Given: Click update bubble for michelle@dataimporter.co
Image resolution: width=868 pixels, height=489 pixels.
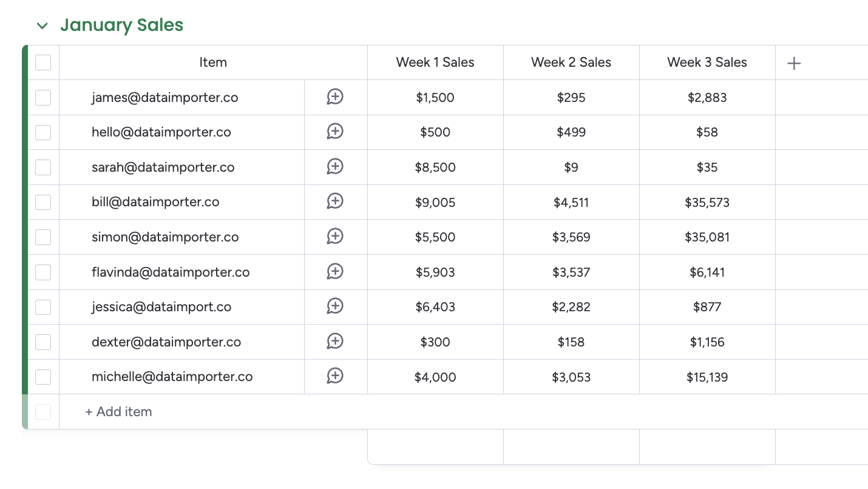Looking at the screenshot, I should (x=335, y=376).
